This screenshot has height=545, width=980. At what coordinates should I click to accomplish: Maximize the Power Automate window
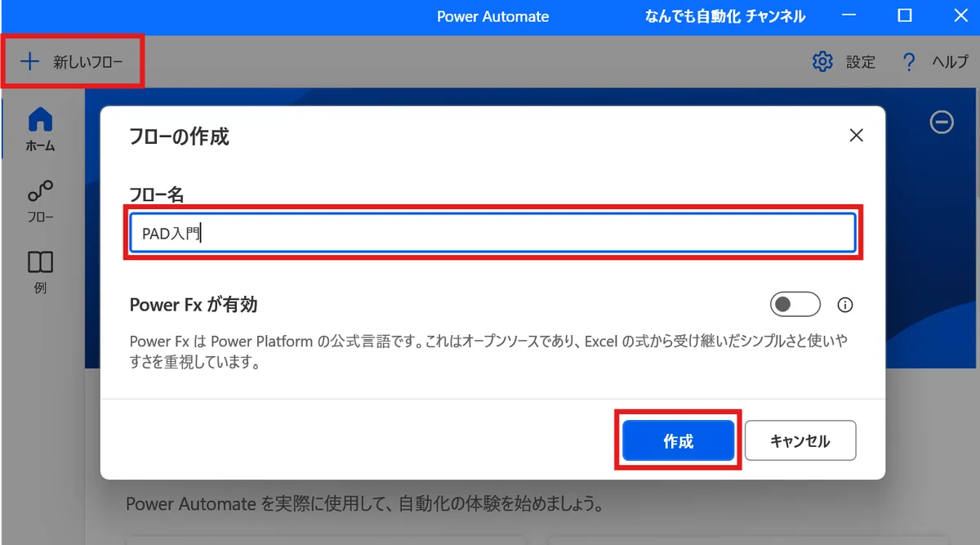pos(904,16)
